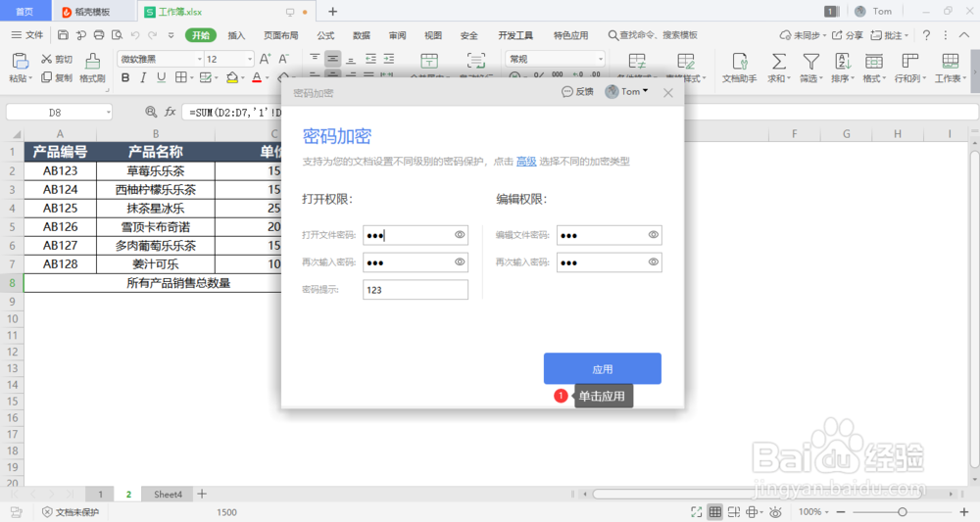
Task: Click the 反馈 feedback button in dialog
Action: click(577, 92)
